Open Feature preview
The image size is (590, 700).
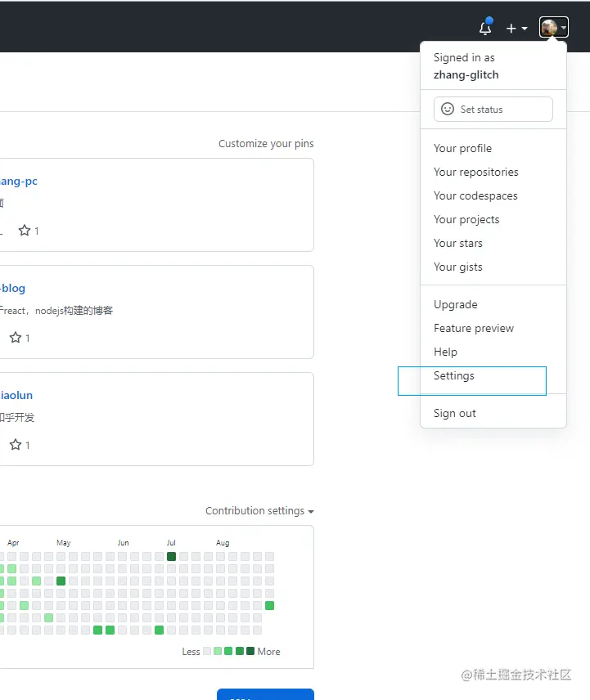[x=474, y=329]
